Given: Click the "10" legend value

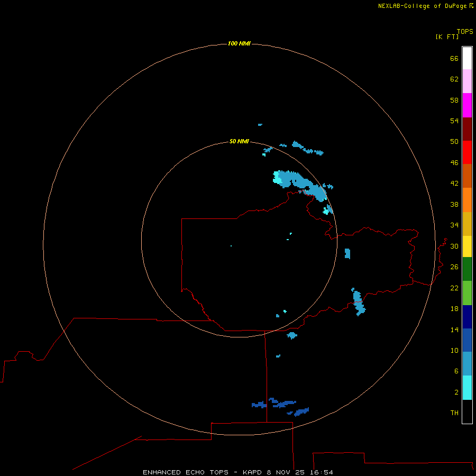Looking at the screenshot, I should (454, 351).
